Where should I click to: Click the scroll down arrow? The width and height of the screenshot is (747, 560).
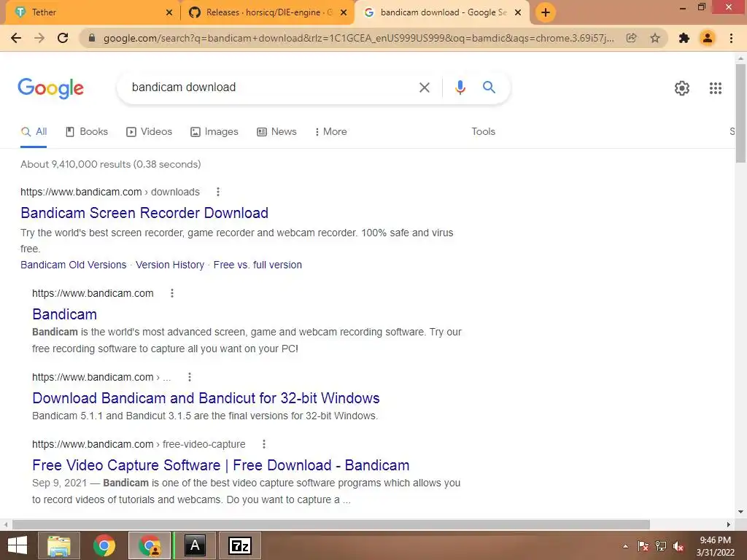(x=740, y=513)
